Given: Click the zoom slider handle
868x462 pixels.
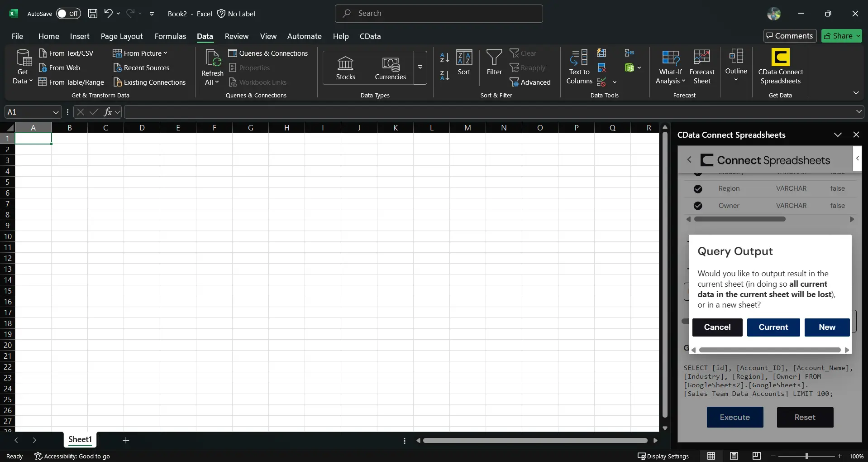Looking at the screenshot, I should (x=806, y=456).
